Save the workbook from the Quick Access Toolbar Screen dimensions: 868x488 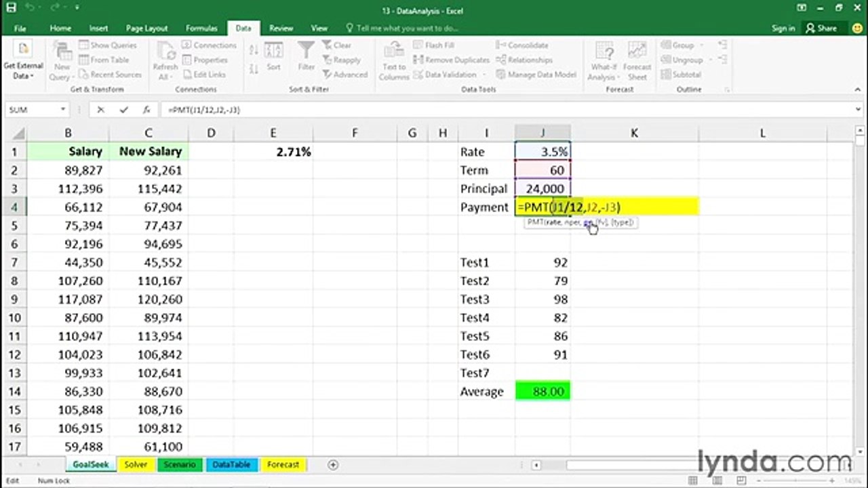[x=11, y=8]
